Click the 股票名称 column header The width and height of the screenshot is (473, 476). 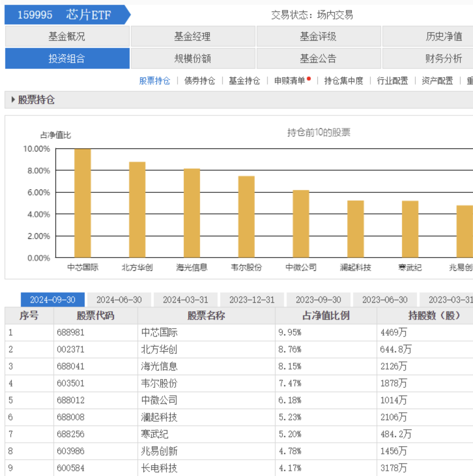point(207,316)
